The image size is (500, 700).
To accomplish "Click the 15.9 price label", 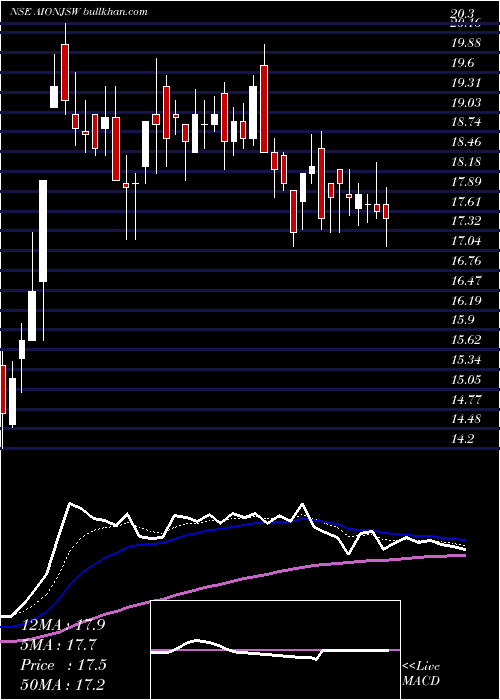I will tap(462, 320).
